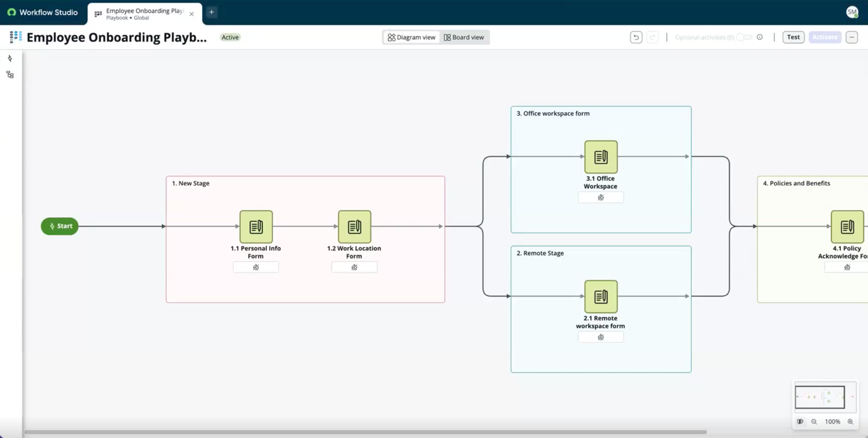The image size is (868, 438).
Task: Click automation box under 1.2 Work Location Form
Action: (x=354, y=267)
